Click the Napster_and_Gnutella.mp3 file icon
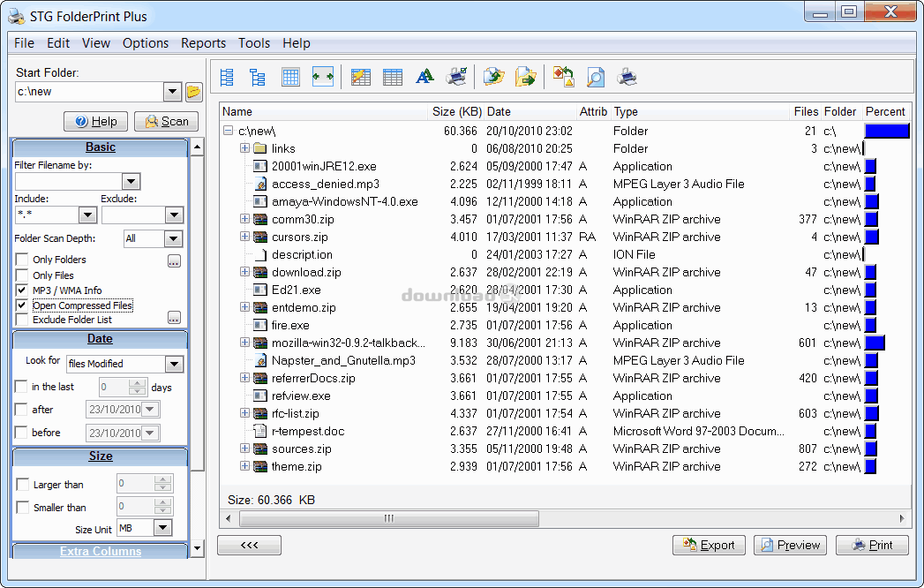Screen dimensions: 924x588 coord(259,360)
